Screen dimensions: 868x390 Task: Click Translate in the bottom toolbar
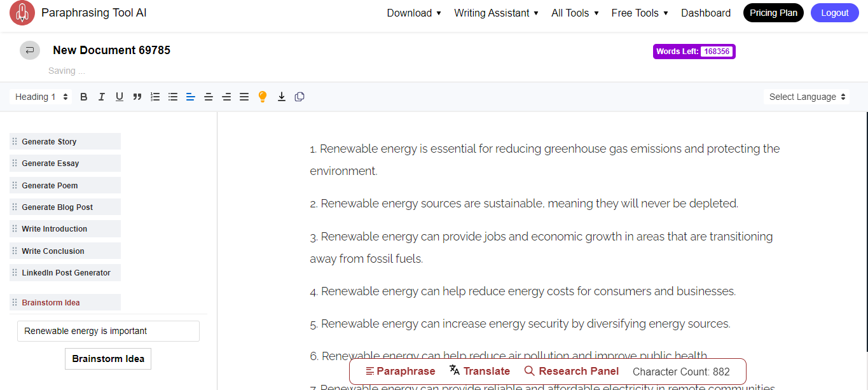[479, 372]
